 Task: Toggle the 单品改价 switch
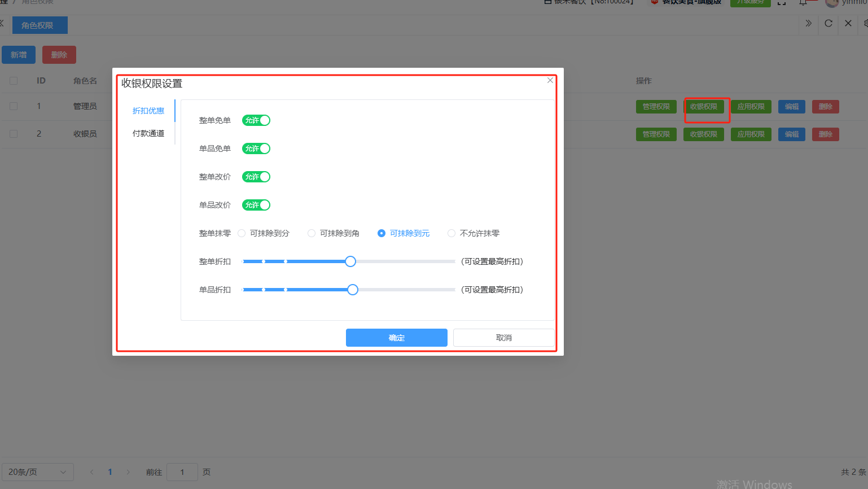pos(256,205)
